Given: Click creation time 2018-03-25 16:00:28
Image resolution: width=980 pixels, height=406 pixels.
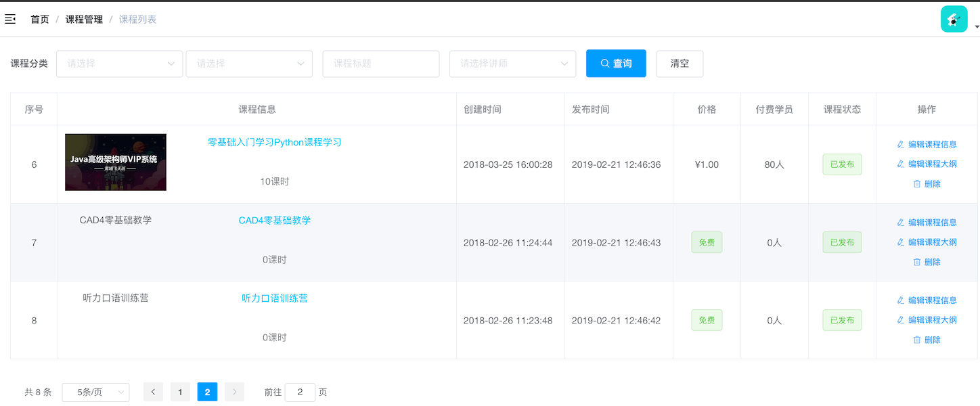Looking at the screenshot, I should coord(508,164).
